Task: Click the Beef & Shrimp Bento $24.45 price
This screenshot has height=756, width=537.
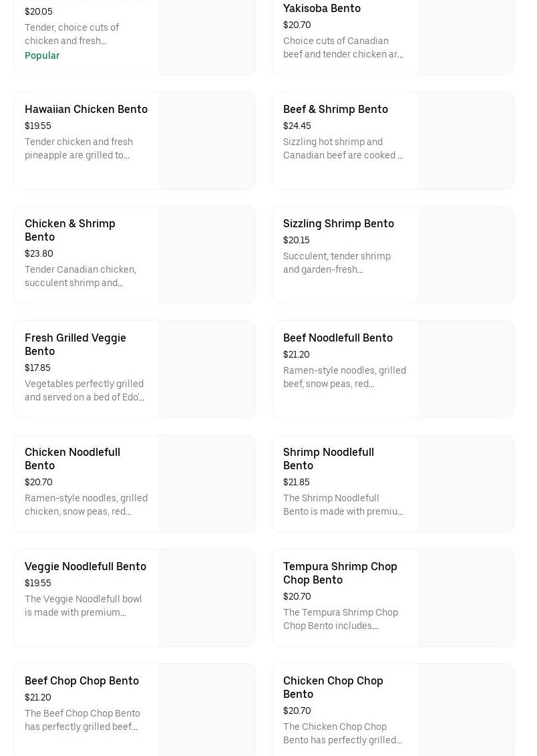Action: (297, 126)
